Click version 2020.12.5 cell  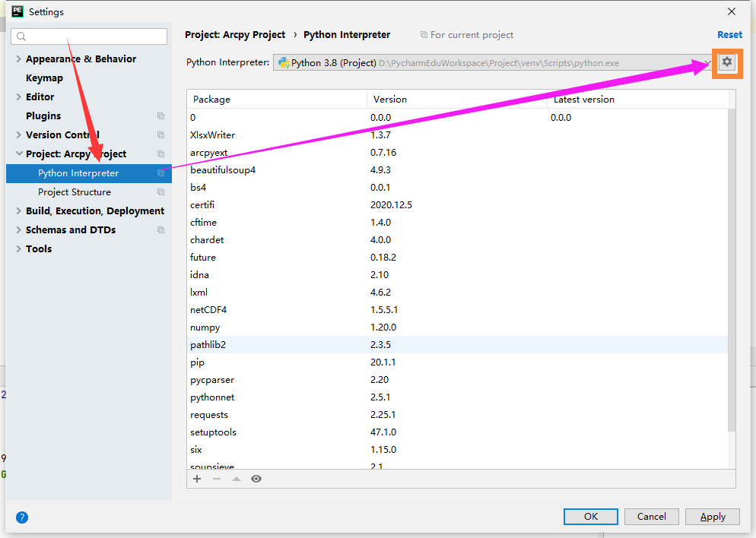pos(391,204)
